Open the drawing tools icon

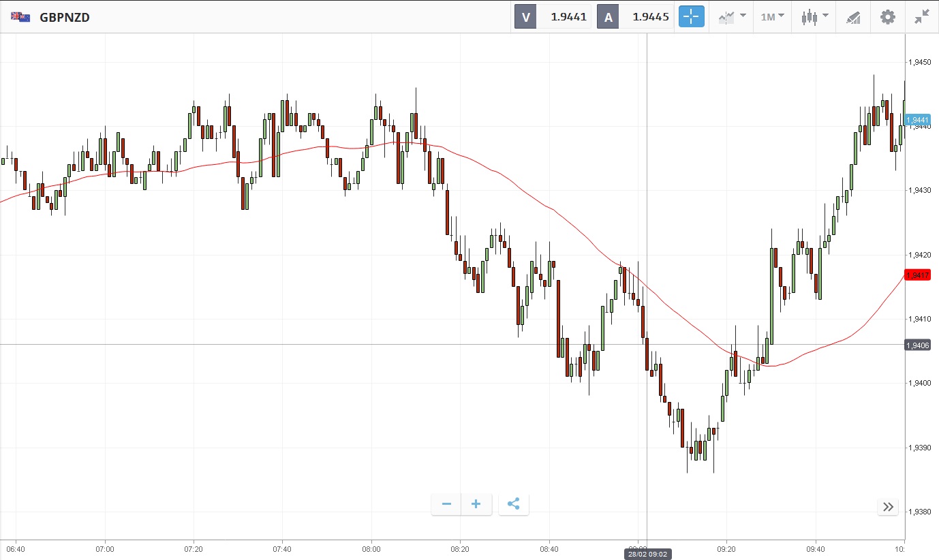tap(853, 17)
